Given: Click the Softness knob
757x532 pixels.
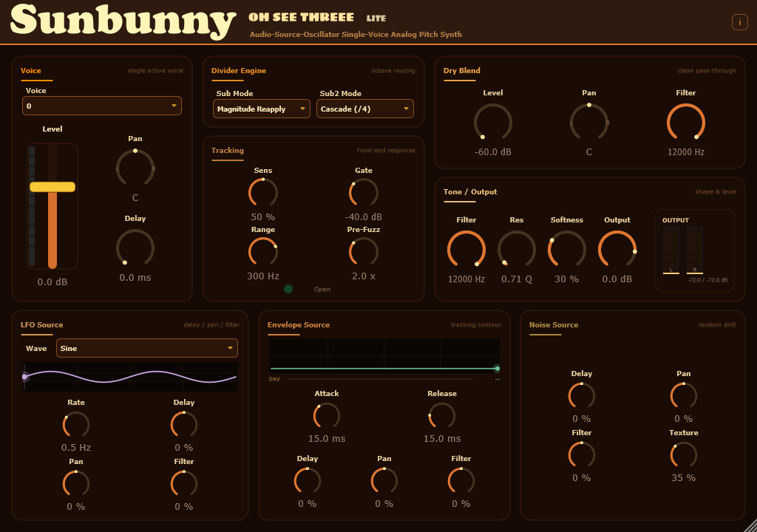Looking at the screenshot, I should (567, 250).
